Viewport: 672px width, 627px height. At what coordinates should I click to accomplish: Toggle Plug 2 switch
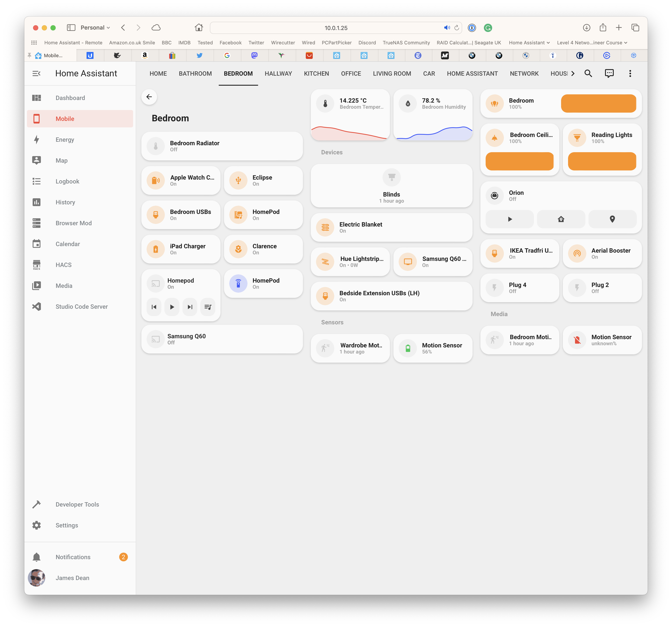(602, 288)
